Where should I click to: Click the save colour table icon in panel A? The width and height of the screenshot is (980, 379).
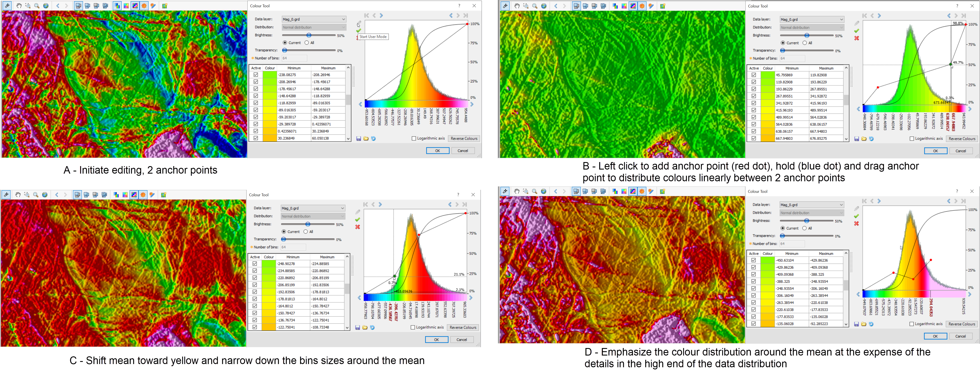(358, 139)
